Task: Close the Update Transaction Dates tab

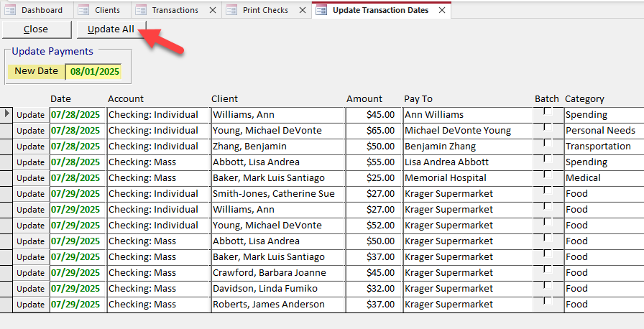Action: (442, 11)
